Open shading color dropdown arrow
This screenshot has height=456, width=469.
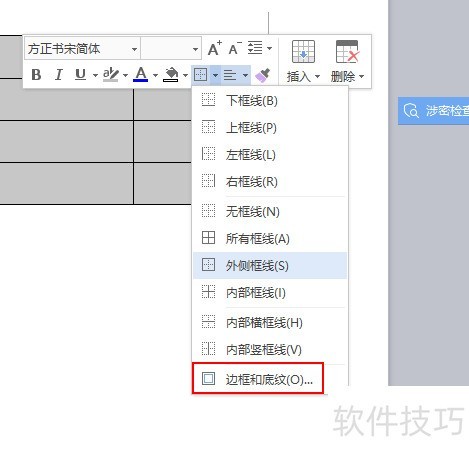185,75
